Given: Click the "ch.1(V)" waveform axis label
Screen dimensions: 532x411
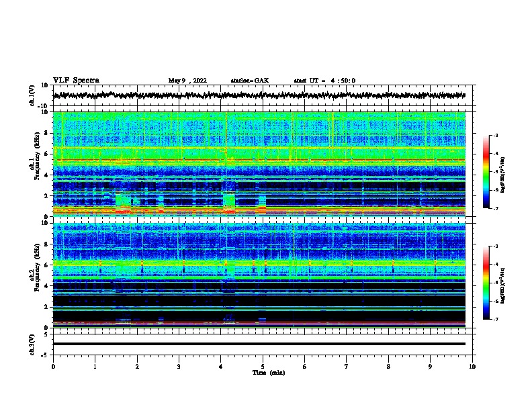Looking at the screenshot, I should (32, 95).
